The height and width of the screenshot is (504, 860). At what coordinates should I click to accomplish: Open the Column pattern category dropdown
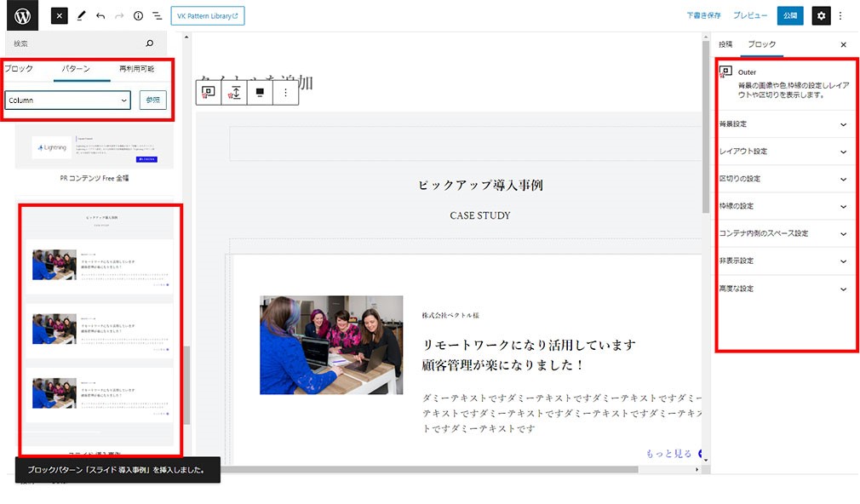click(67, 100)
